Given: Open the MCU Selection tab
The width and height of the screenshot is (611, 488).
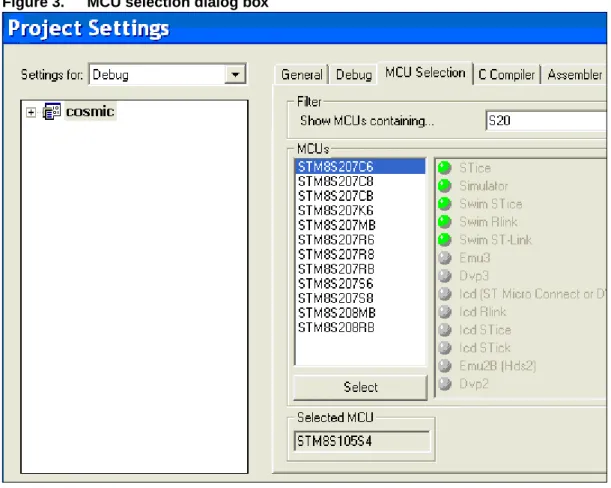Looking at the screenshot, I should pyautogui.click(x=425, y=73).
